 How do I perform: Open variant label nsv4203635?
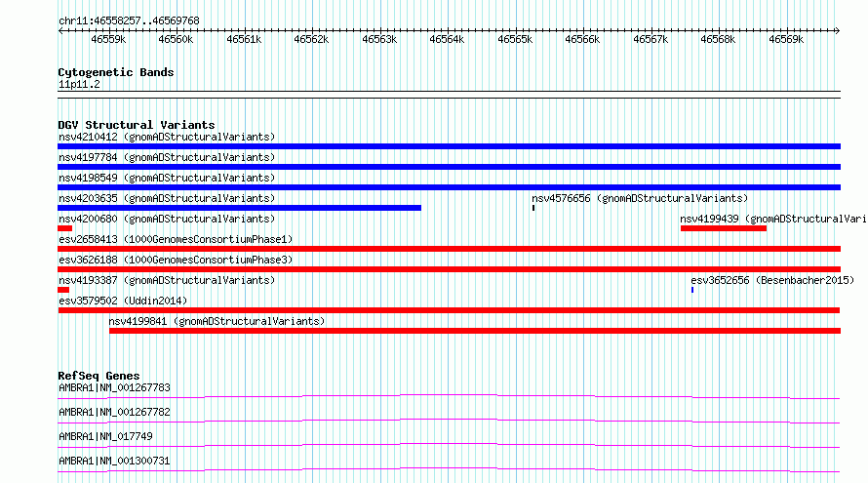(167, 198)
